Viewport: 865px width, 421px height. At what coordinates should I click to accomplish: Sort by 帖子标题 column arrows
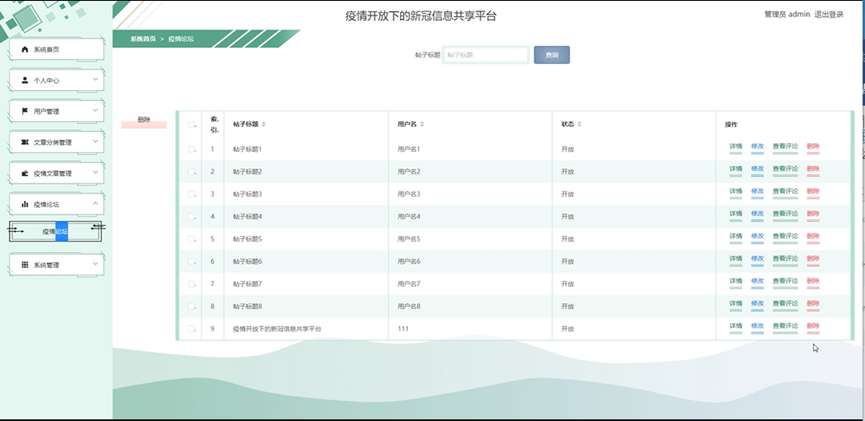[264, 124]
